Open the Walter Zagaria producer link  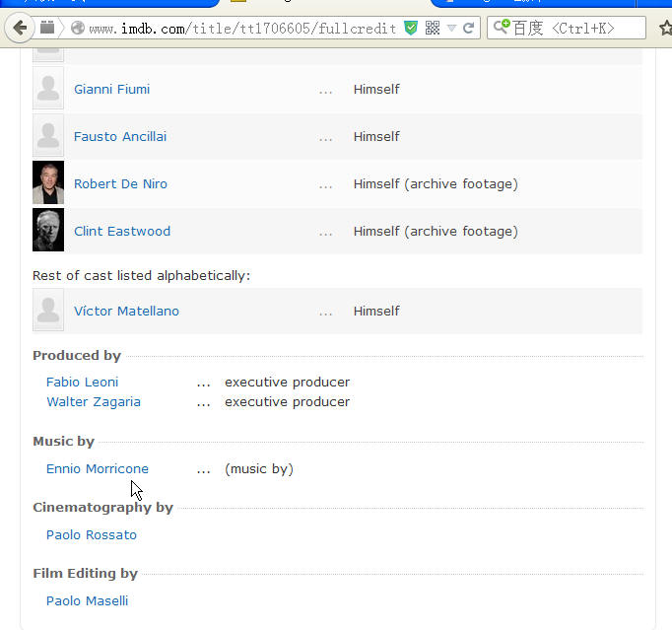coord(94,402)
